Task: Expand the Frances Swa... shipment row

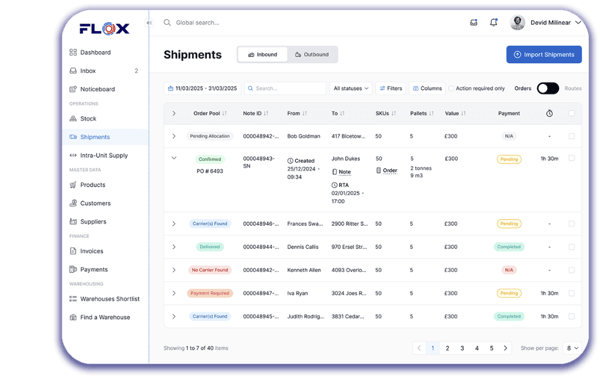Action: [x=174, y=224]
